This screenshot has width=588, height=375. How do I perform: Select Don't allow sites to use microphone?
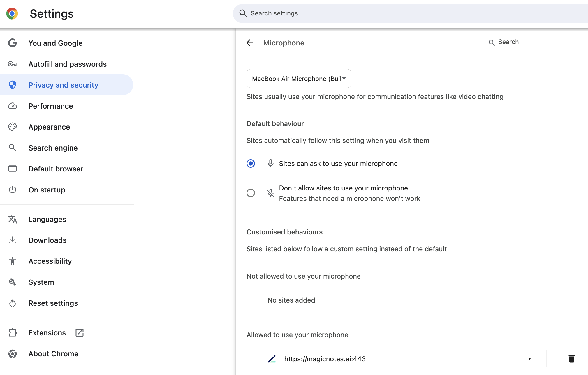tap(251, 193)
